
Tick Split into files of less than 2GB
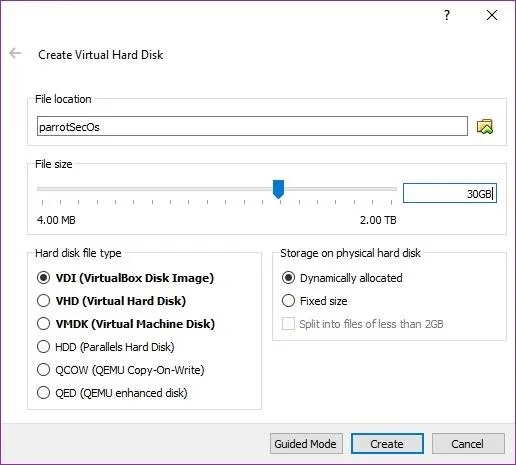click(x=288, y=324)
